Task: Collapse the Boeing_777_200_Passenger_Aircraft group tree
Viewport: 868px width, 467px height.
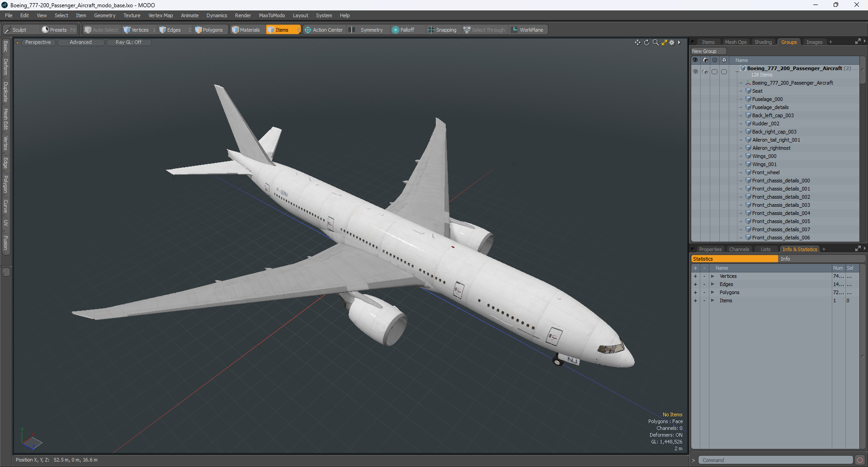Action: pos(737,71)
